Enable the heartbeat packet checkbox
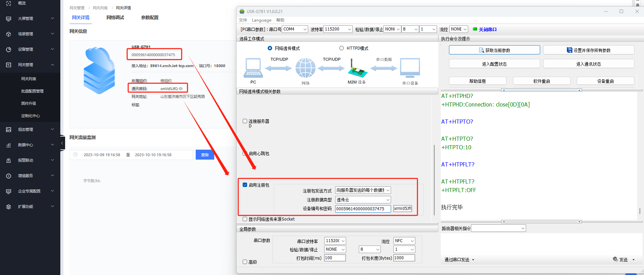The height and width of the screenshot is (275, 644). click(x=245, y=153)
